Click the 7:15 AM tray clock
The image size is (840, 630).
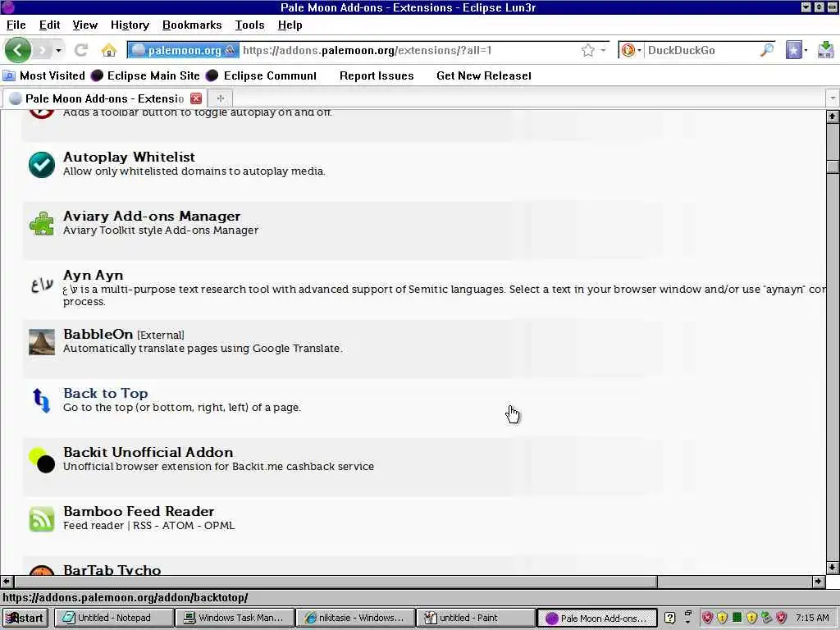[x=812, y=618]
